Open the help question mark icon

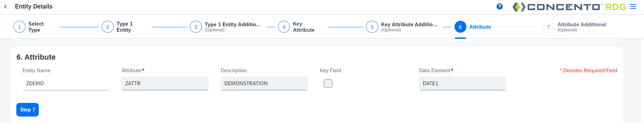click(499, 6)
